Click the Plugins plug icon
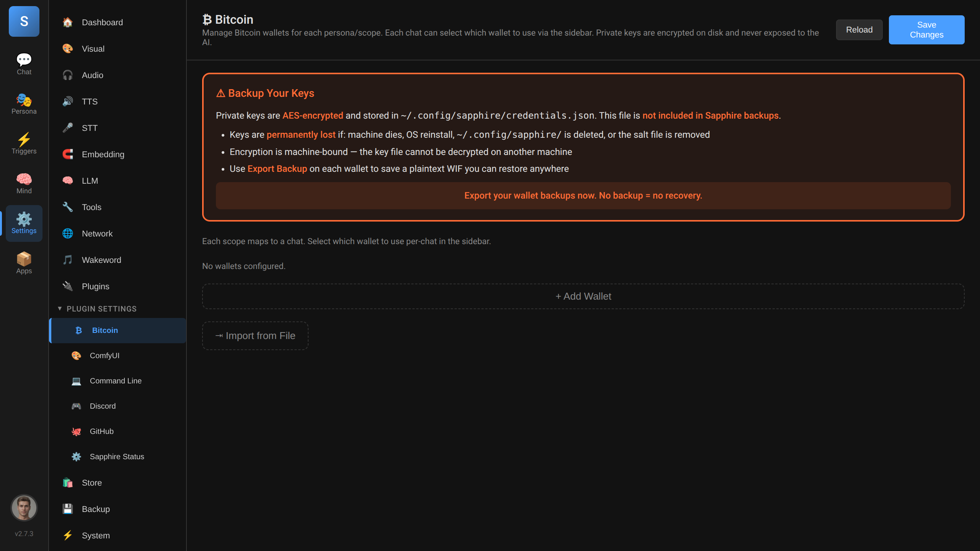This screenshot has height=551, width=980. [68, 286]
